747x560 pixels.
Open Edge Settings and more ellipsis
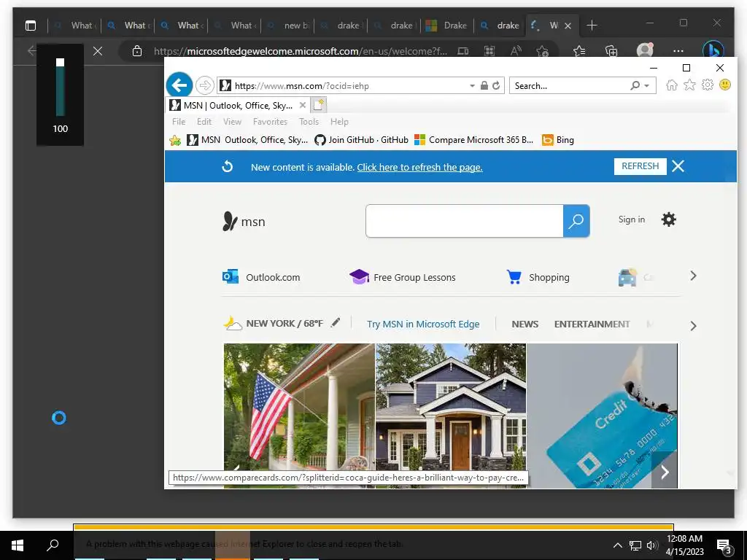pos(678,50)
